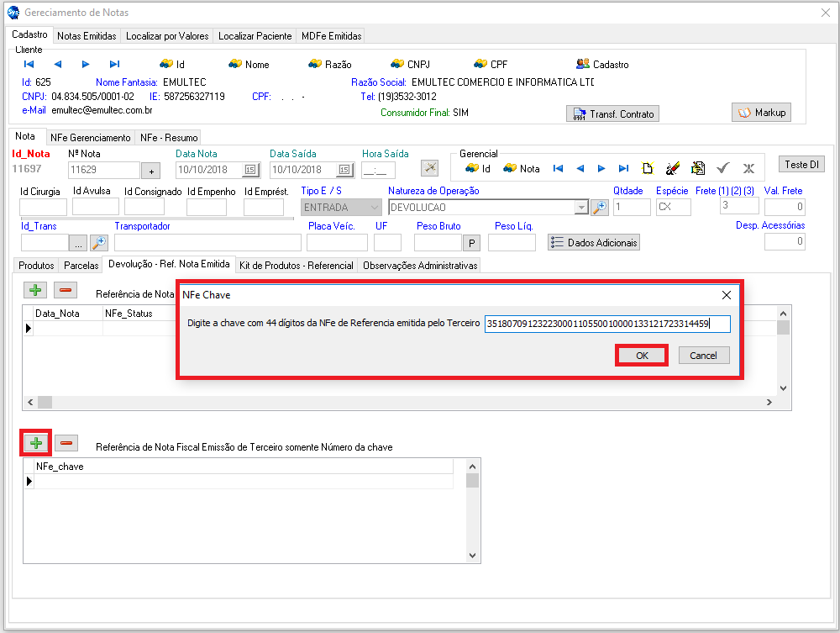This screenshot has width=840, height=633.
Task: Click the Transf. Contrato button
Action: point(612,113)
